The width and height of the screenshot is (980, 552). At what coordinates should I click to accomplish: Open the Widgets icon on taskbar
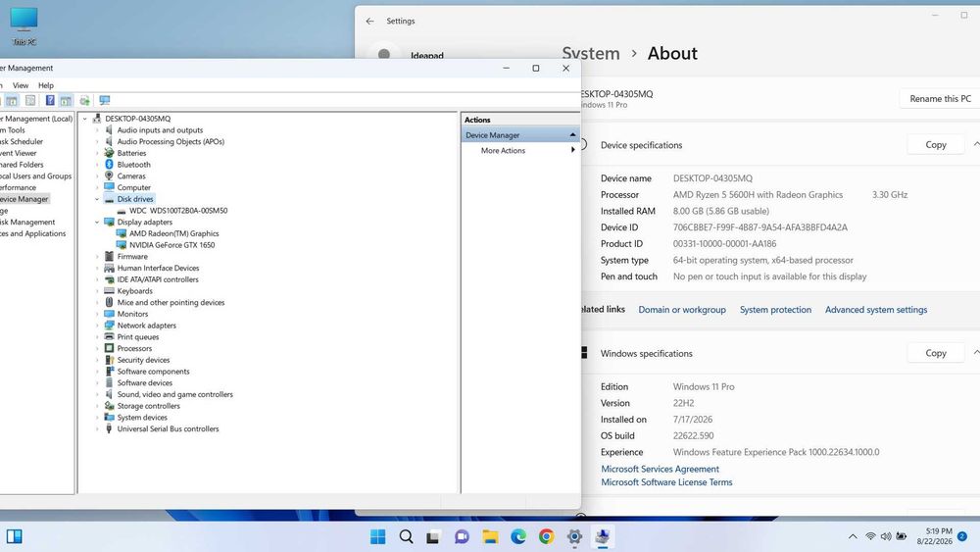tap(15, 536)
